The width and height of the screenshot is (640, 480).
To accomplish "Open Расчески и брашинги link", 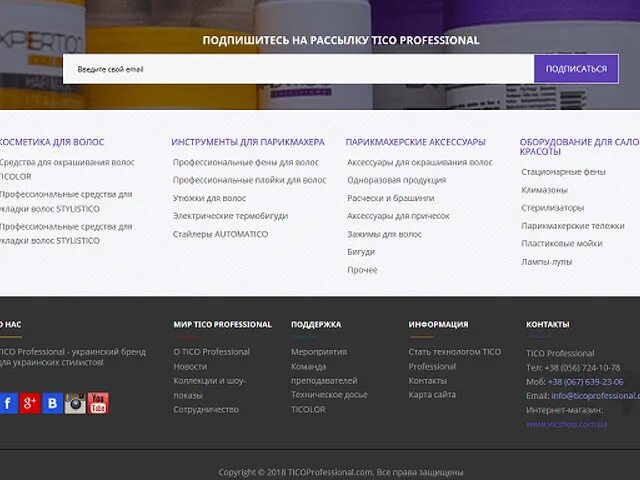I will pyautogui.click(x=391, y=198).
